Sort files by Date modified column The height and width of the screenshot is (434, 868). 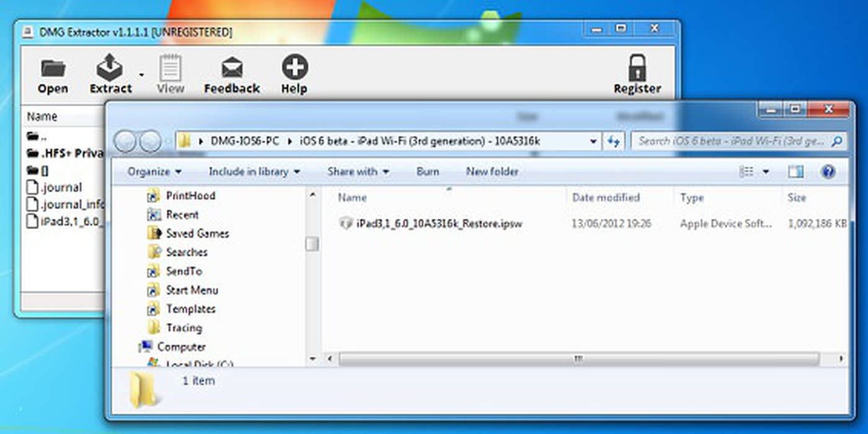pyautogui.click(x=606, y=197)
